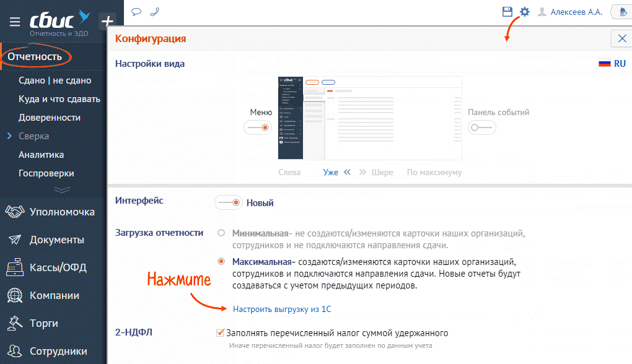
Task: Open the chat messages bubble icon
Action: (136, 11)
